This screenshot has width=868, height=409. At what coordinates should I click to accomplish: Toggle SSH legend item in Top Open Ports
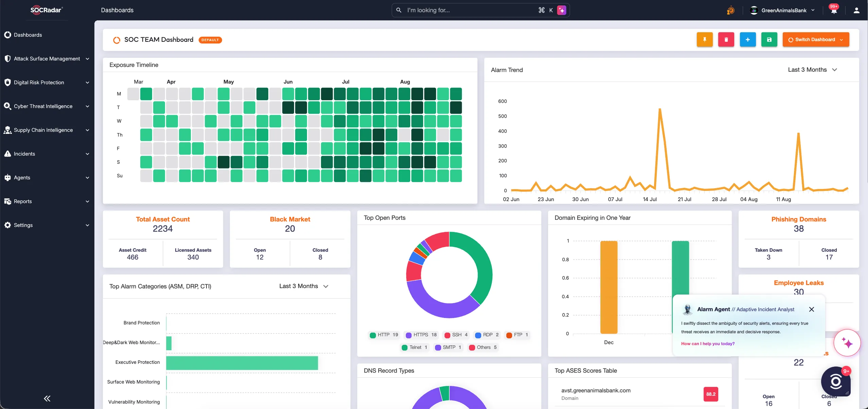point(456,335)
